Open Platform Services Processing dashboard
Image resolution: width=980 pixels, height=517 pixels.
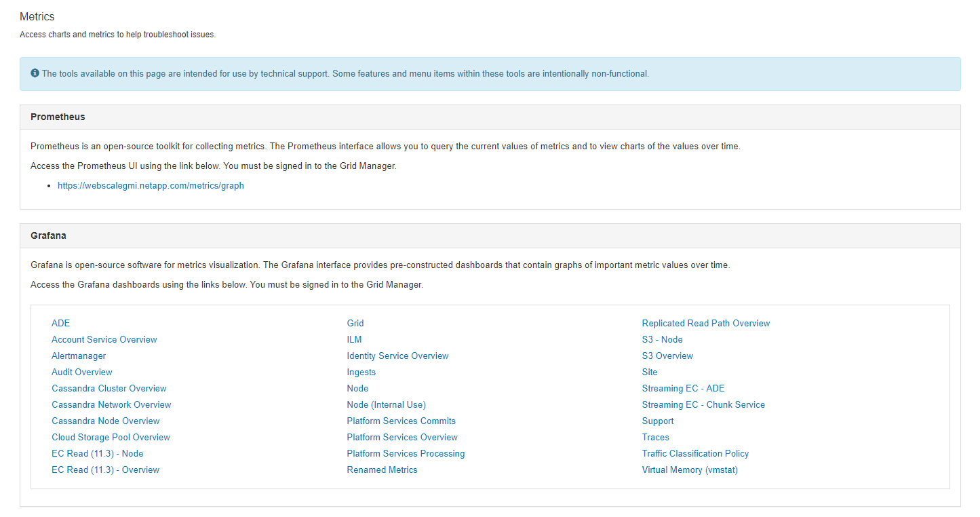406,453
